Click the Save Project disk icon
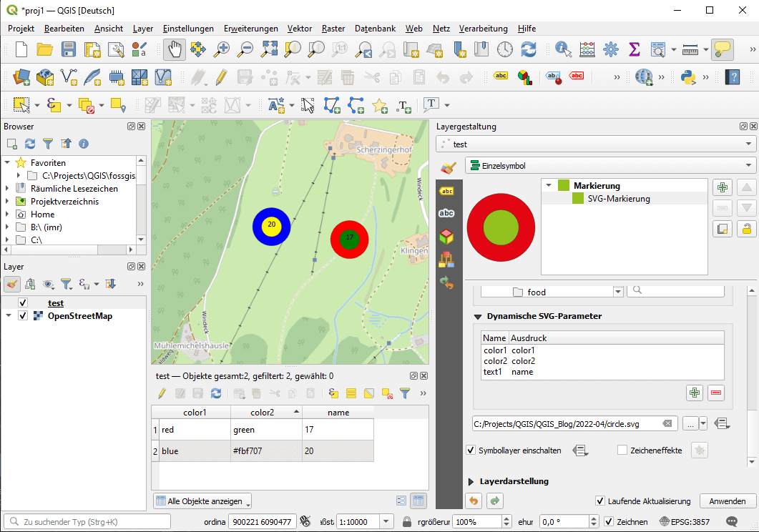Viewport: 759px width, 532px height. click(69, 49)
